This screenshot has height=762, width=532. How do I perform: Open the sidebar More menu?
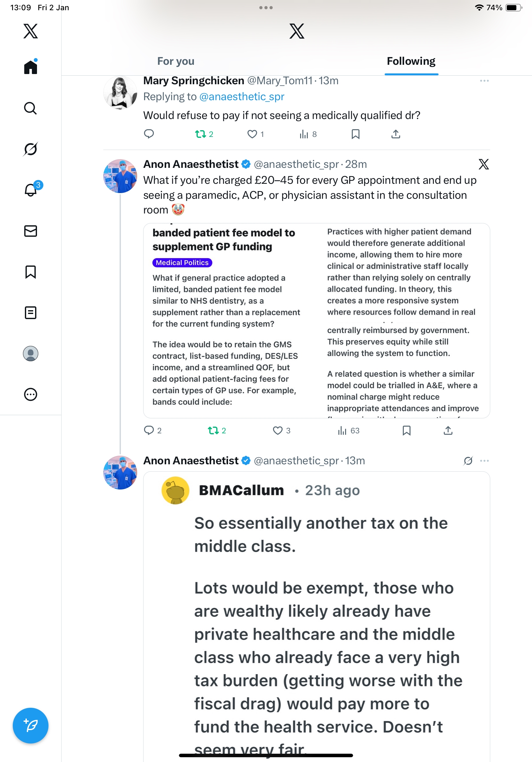coord(31,394)
